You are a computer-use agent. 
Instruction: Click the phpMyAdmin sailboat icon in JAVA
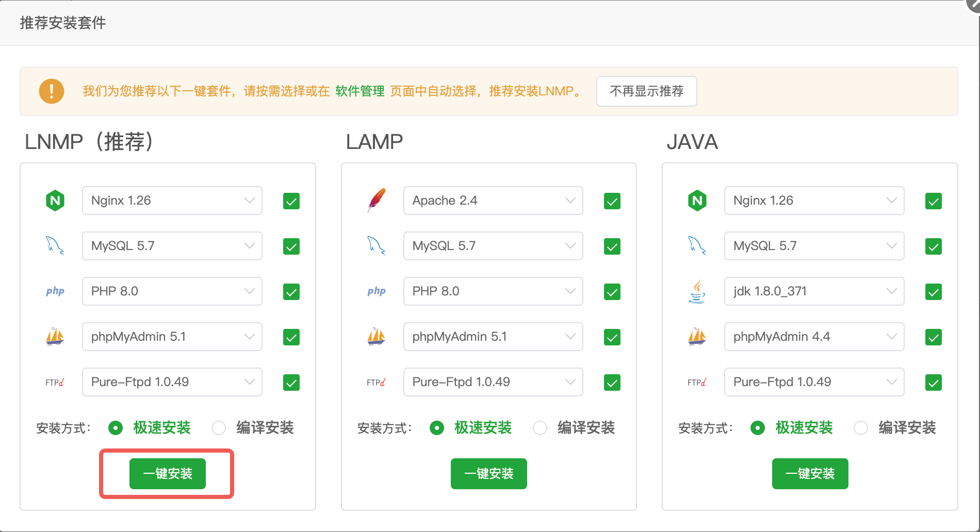tap(697, 337)
